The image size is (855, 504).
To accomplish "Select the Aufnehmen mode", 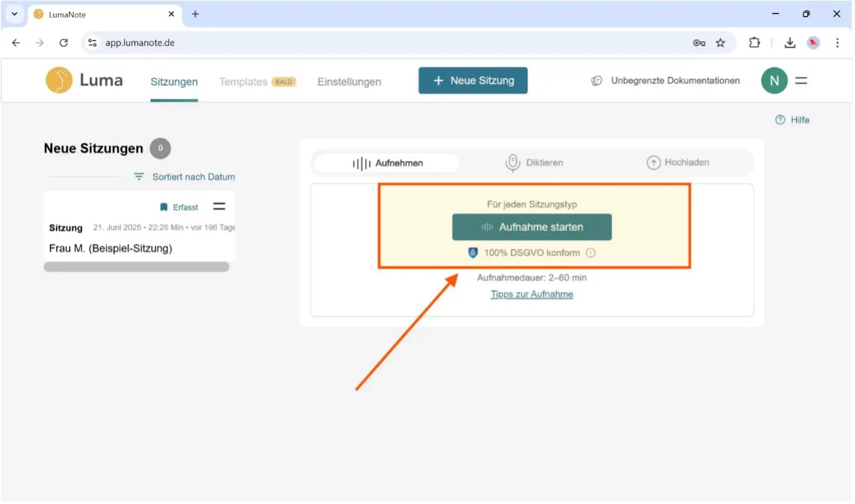I will [387, 163].
